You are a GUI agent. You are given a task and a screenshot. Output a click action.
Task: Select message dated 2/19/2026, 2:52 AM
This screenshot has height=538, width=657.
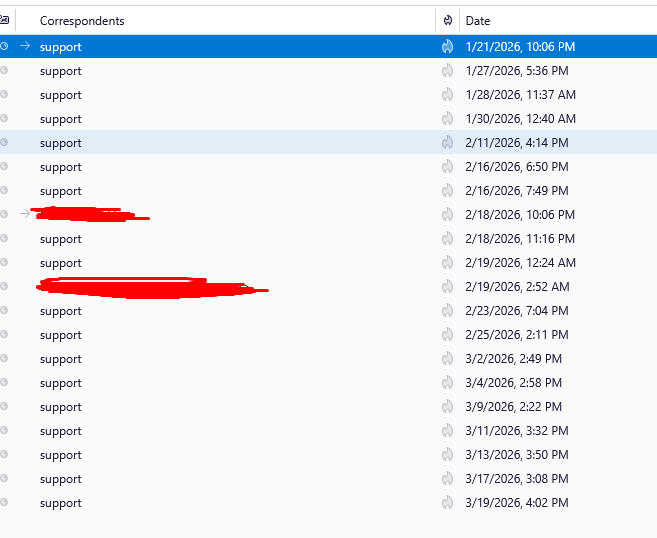328,287
